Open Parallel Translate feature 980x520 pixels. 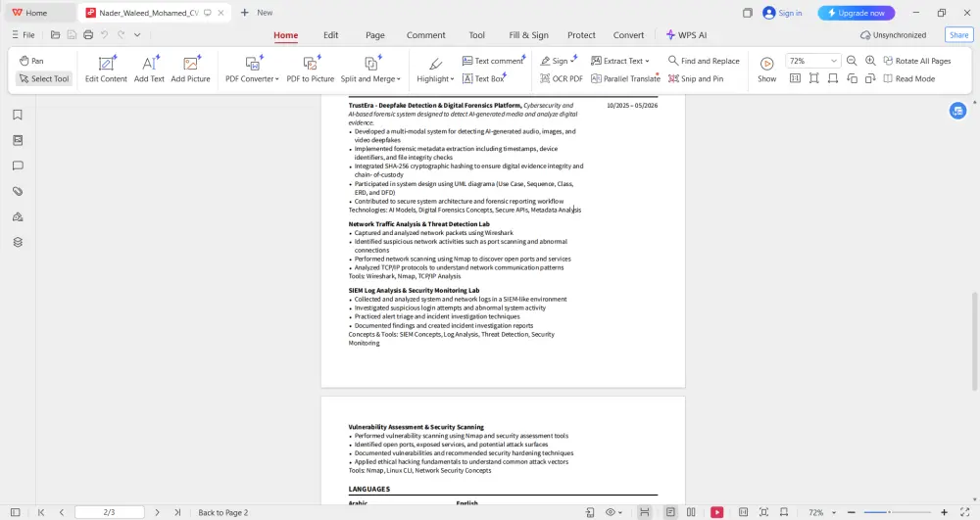tap(625, 78)
